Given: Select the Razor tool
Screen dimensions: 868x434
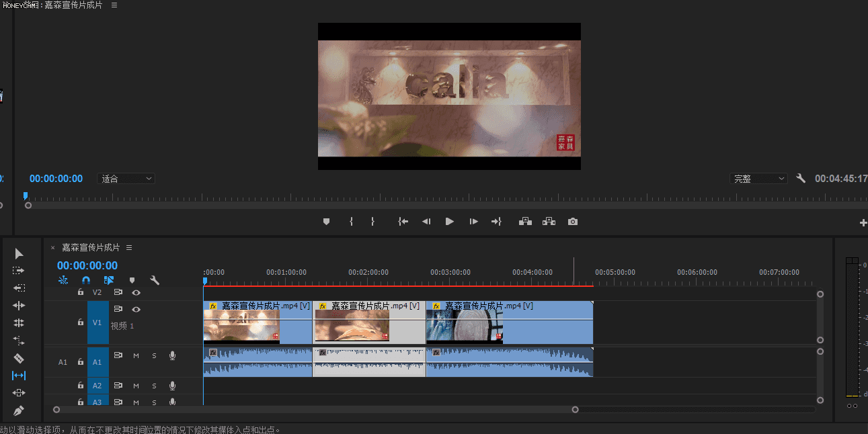Looking at the screenshot, I should pos(19,358).
